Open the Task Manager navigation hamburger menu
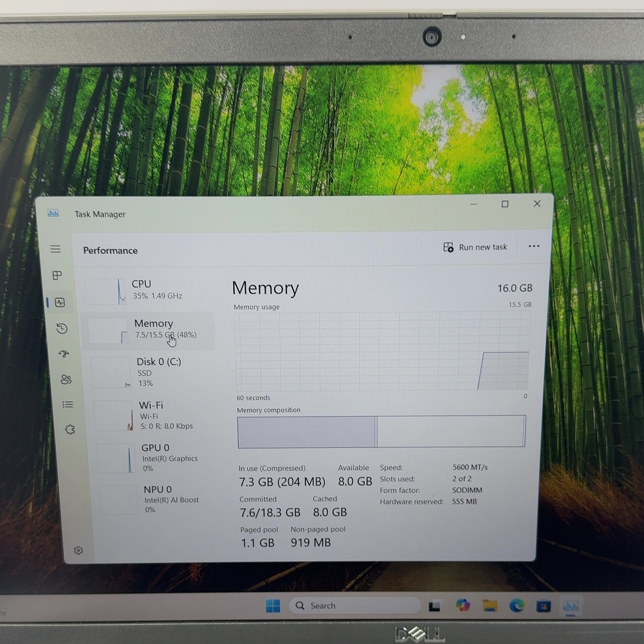 tap(55, 249)
